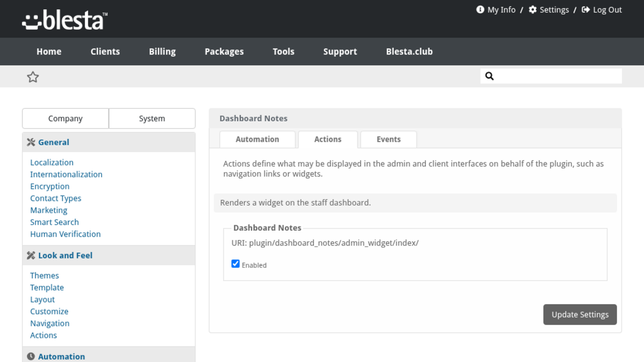
Task: Open the Contact Types link
Action: coord(56,198)
